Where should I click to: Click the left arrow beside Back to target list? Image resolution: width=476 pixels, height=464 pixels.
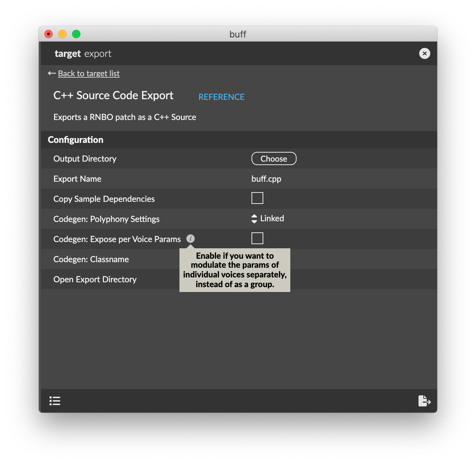tap(52, 74)
